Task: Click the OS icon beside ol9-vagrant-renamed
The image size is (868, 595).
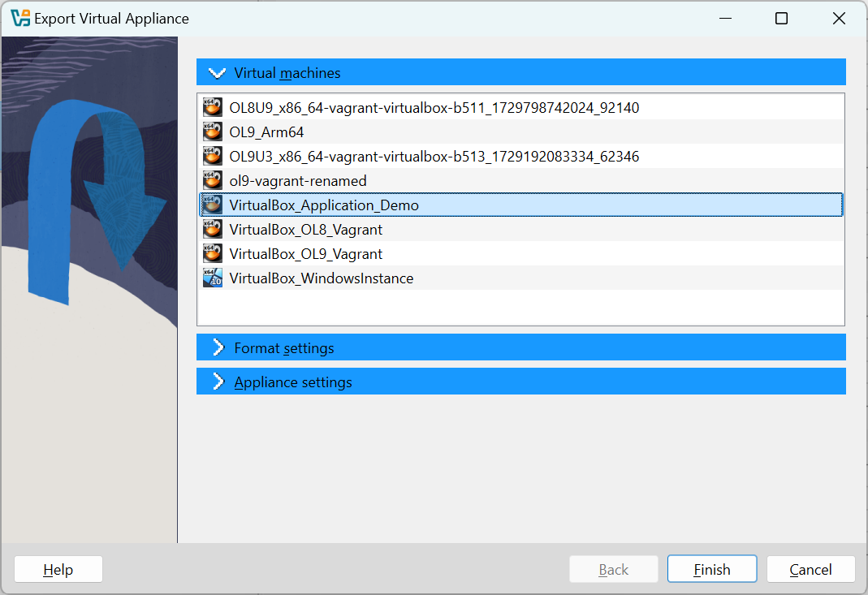Action: pyautogui.click(x=213, y=180)
